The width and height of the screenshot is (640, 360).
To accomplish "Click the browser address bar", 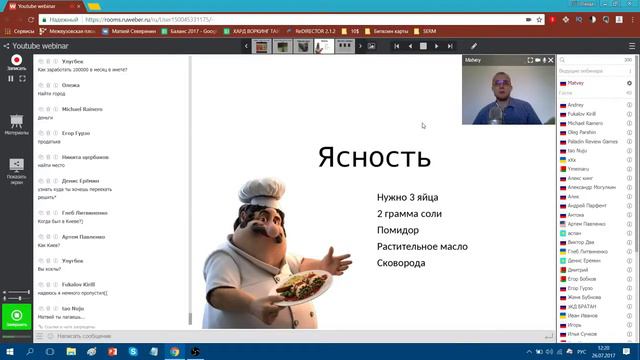I will coord(292,19).
